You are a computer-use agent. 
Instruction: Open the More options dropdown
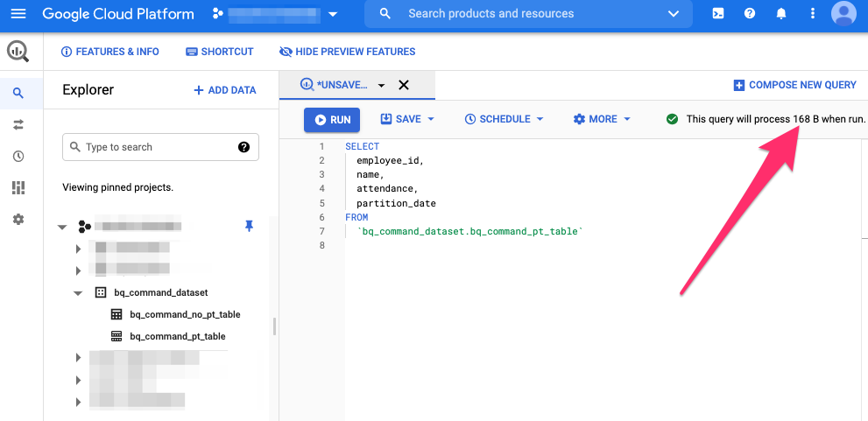[602, 119]
